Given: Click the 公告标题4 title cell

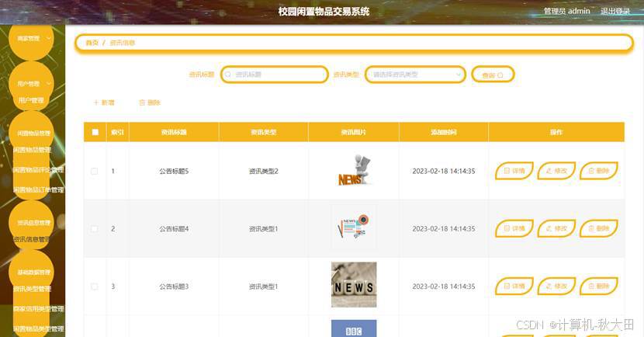Looking at the screenshot, I should [174, 229].
